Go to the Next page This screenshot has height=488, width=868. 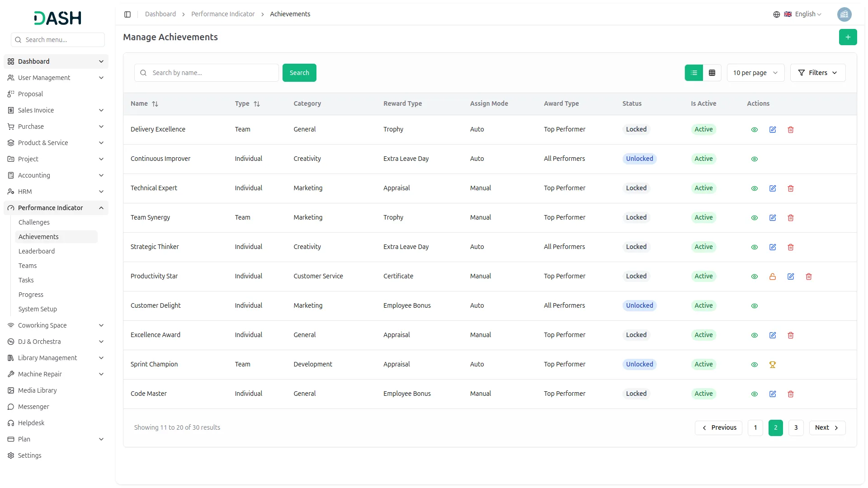pyautogui.click(x=827, y=427)
